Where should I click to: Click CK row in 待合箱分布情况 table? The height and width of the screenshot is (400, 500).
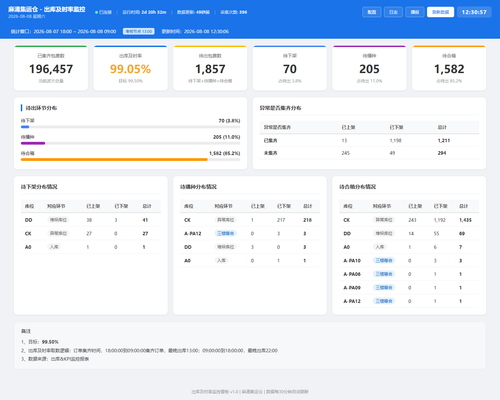(409, 220)
